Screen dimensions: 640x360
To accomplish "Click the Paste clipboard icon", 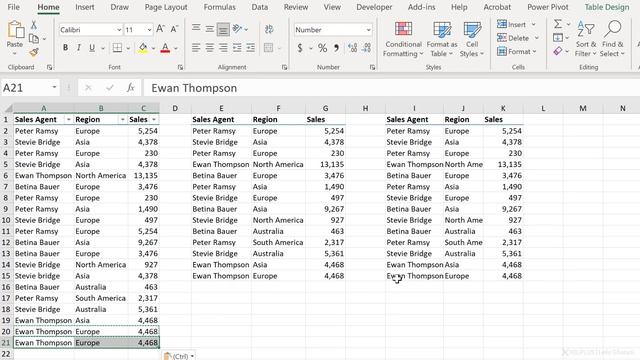I will [x=16, y=31].
